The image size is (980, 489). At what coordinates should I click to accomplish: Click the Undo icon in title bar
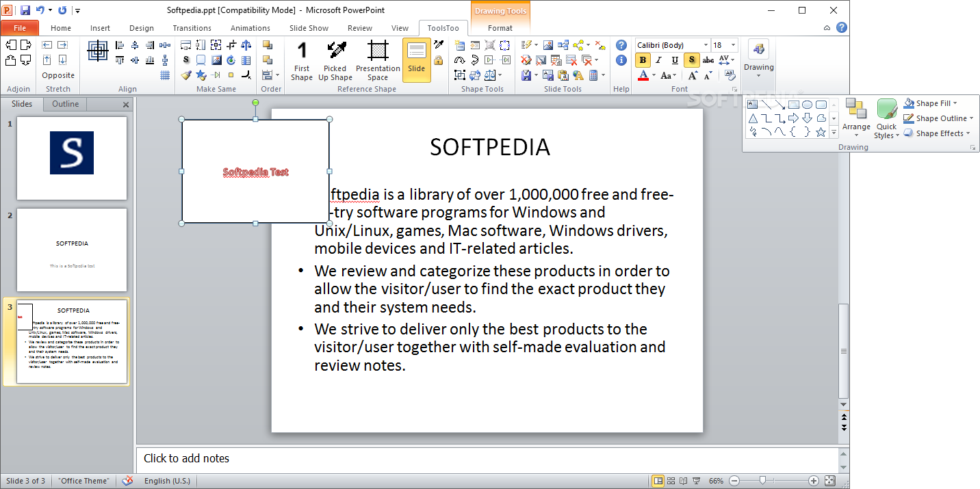coord(40,10)
